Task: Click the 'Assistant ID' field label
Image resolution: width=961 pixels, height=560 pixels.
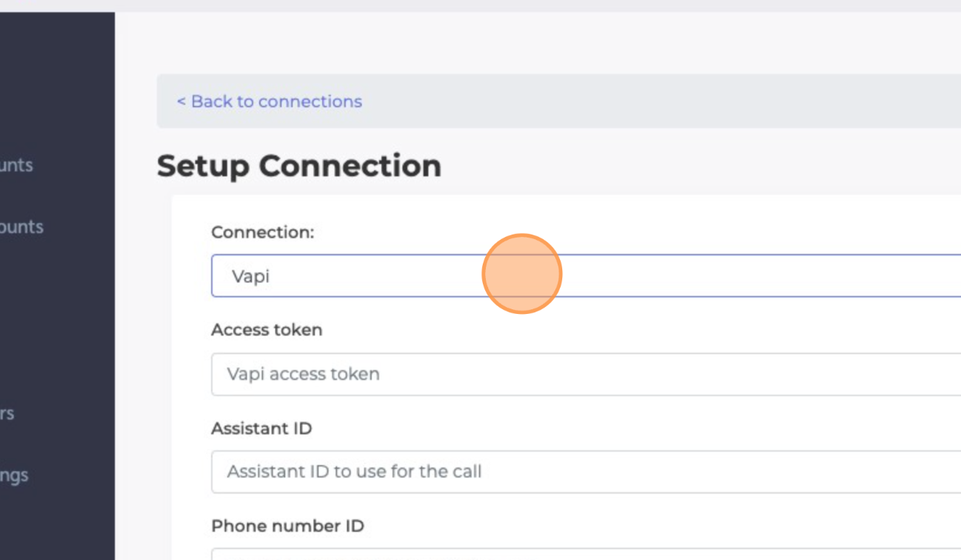Action: pyautogui.click(x=261, y=428)
